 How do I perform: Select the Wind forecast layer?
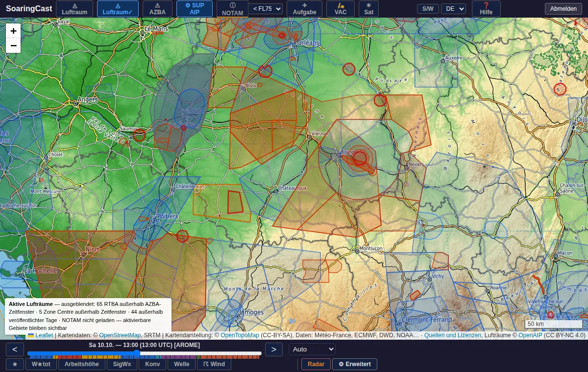click(x=214, y=364)
